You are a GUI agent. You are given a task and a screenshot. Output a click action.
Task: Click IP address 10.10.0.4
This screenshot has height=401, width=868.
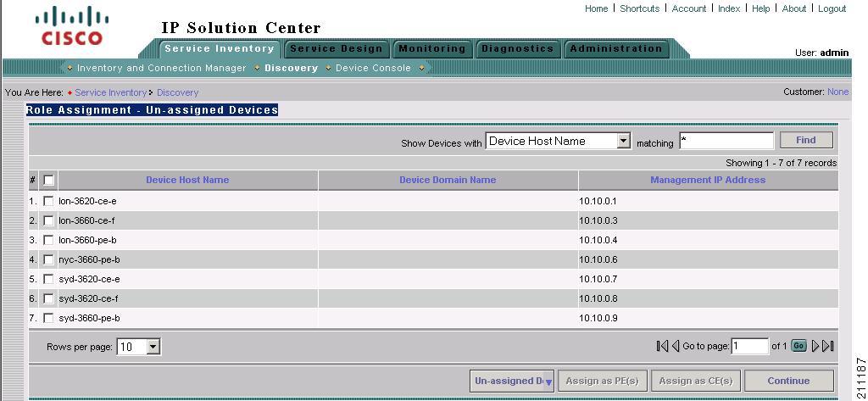tap(598, 240)
